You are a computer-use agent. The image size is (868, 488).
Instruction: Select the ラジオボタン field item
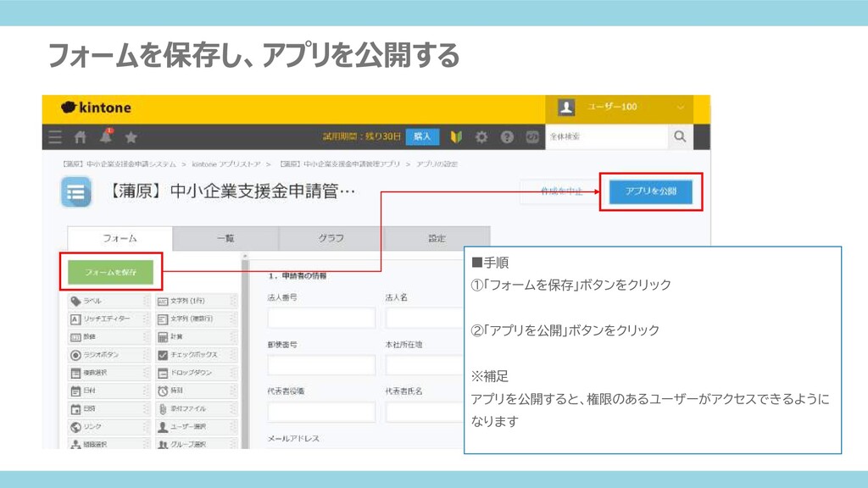(108, 355)
